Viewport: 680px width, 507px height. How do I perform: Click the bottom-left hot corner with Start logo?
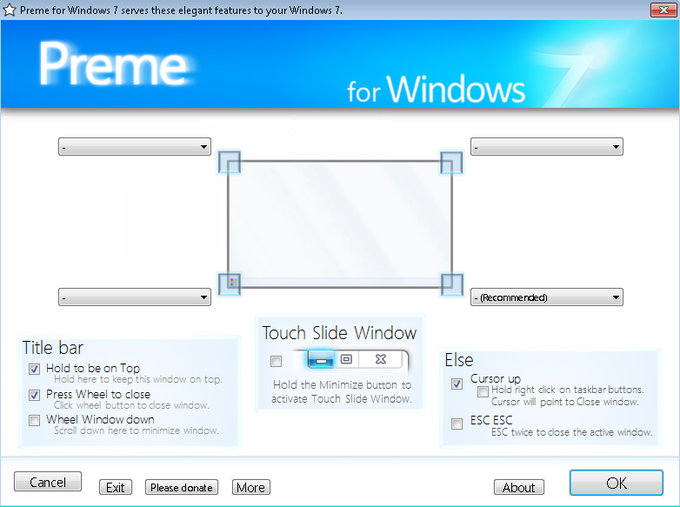pos(229,284)
